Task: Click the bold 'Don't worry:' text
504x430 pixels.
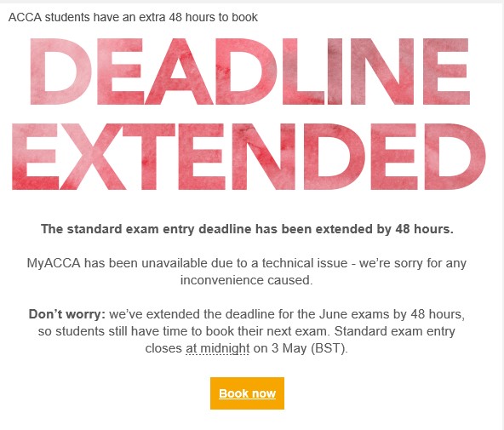Action: (67, 314)
